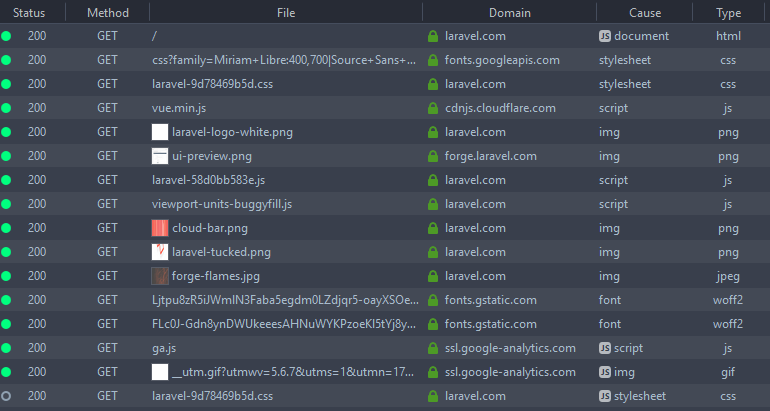Click the lock icon on the root / request row
The height and width of the screenshot is (411, 770).
point(433,36)
